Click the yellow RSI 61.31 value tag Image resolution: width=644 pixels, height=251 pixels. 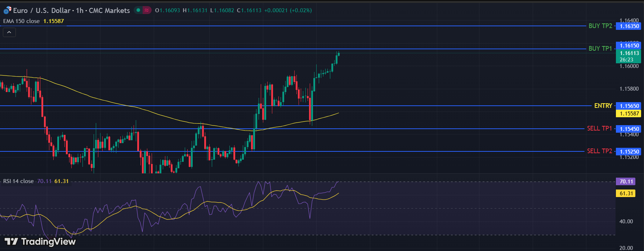click(x=626, y=193)
